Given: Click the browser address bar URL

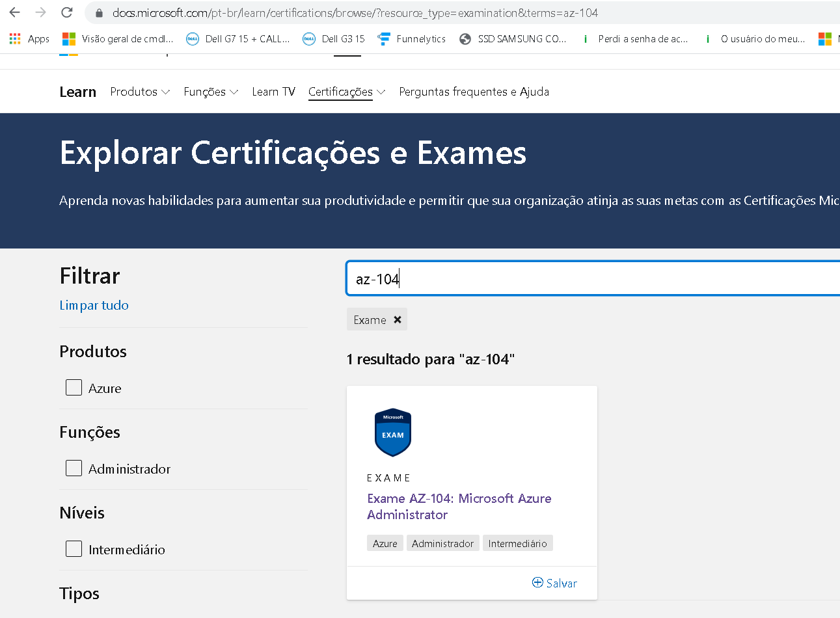Looking at the screenshot, I should (x=355, y=12).
